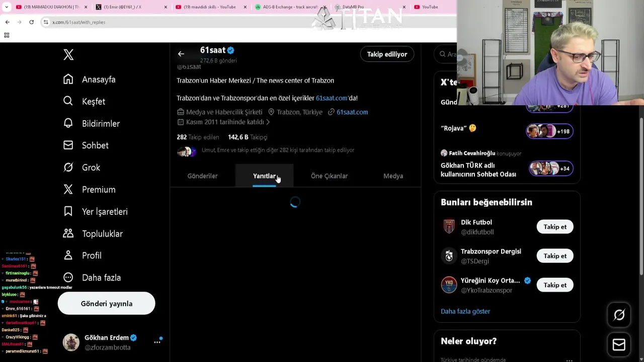Open Grok from the sidebar
This screenshot has width=644, height=362.
[82, 167]
